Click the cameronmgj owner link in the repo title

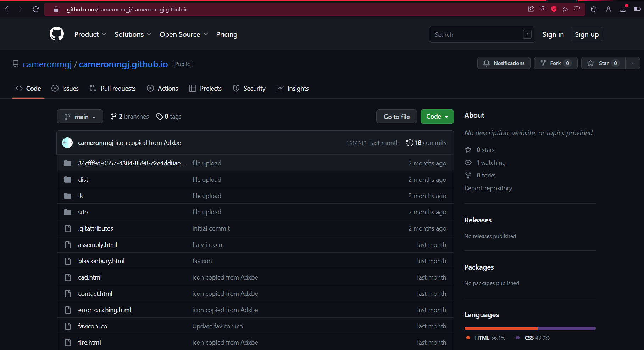[47, 64]
